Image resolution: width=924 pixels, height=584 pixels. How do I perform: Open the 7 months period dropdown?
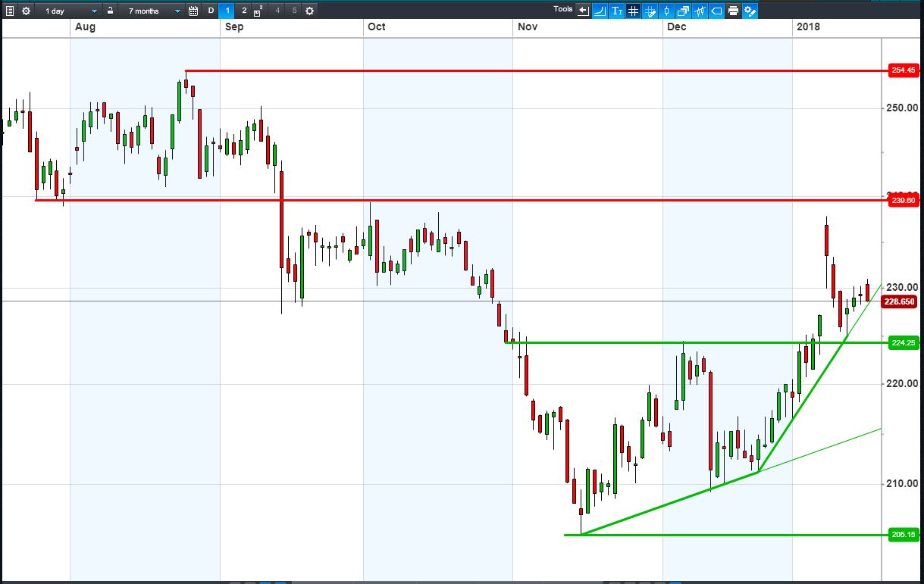click(153, 11)
